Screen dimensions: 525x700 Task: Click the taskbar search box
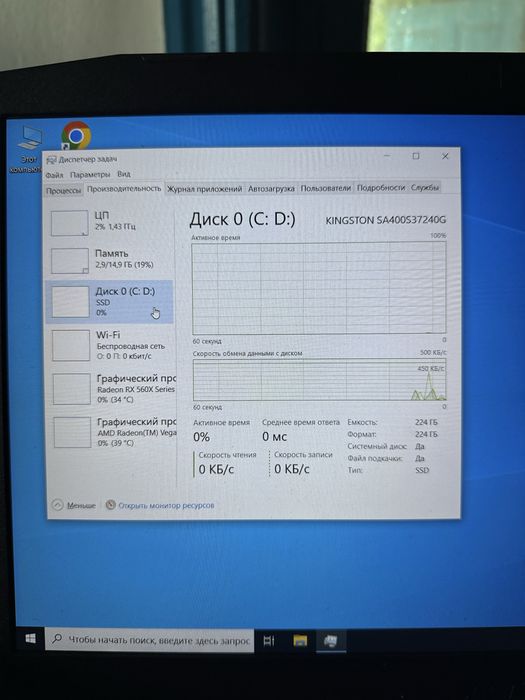pyautogui.click(x=150, y=640)
